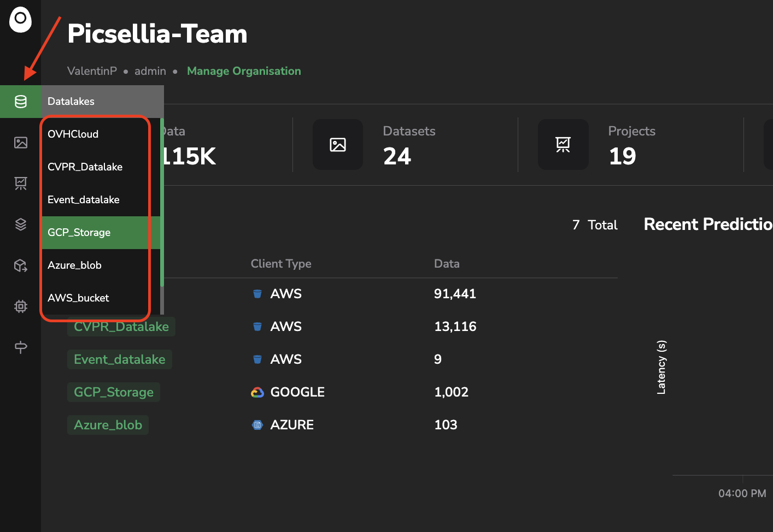
Task: Choose GCP_Storage from the Datalakes menu
Action: pyautogui.click(x=101, y=233)
